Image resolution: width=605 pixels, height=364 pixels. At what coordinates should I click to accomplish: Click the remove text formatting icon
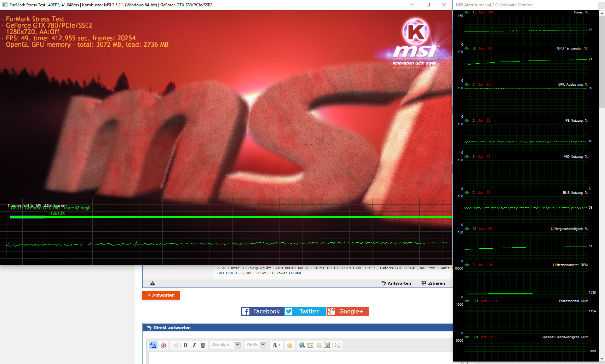click(x=163, y=345)
